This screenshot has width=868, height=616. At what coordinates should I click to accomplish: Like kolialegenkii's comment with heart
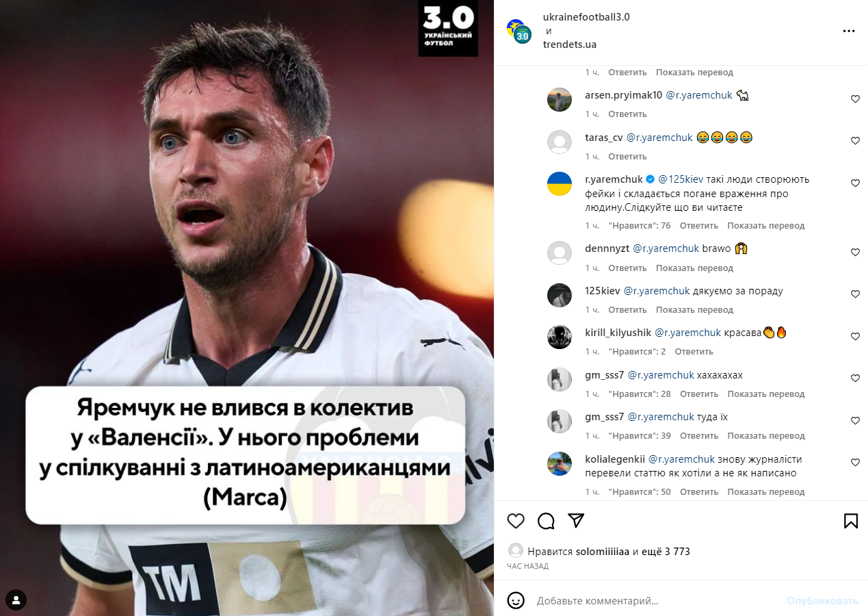pyautogui.click(x=855, y=463)
